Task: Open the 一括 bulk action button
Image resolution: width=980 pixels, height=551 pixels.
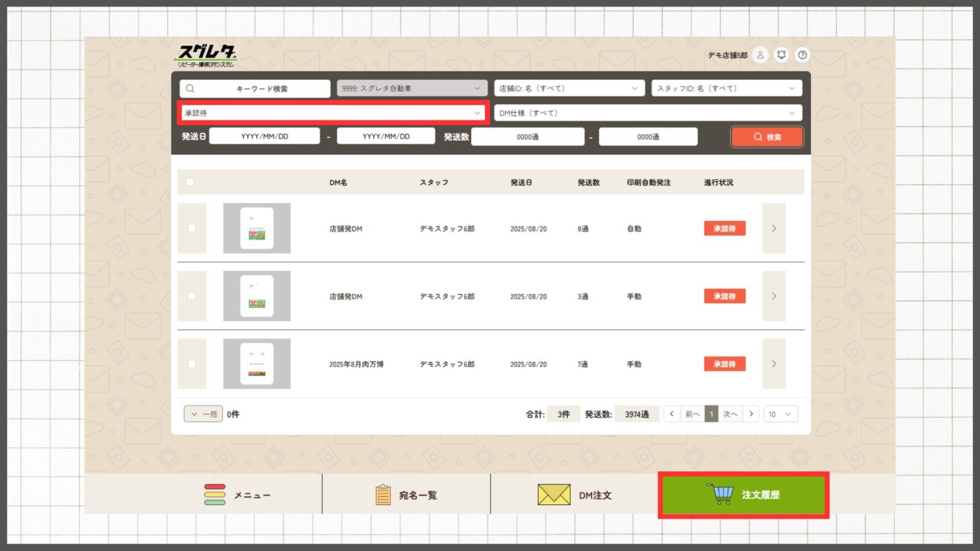Action: click(x=203, y=414)
